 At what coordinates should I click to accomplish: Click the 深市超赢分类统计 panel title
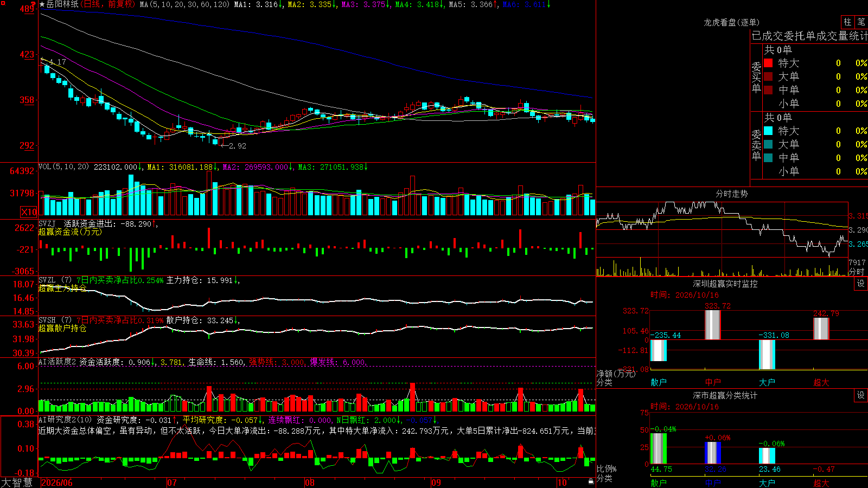click(725, 395)
